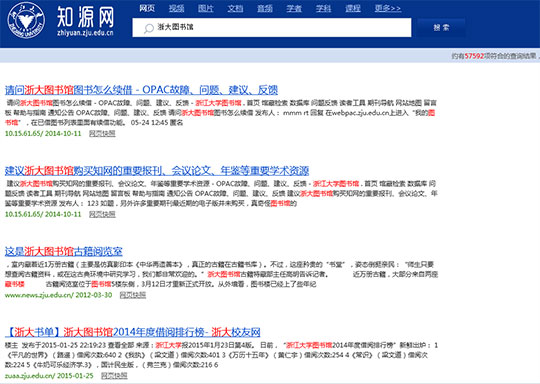
Task: Open result 这是浙大图书馆古籍阅览室
Action: 64,251
